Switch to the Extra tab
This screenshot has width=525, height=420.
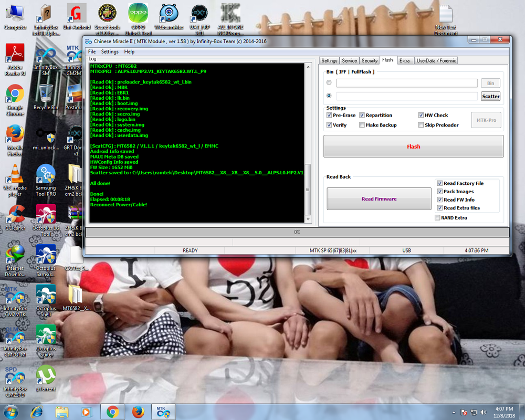[x=404, y=60]
